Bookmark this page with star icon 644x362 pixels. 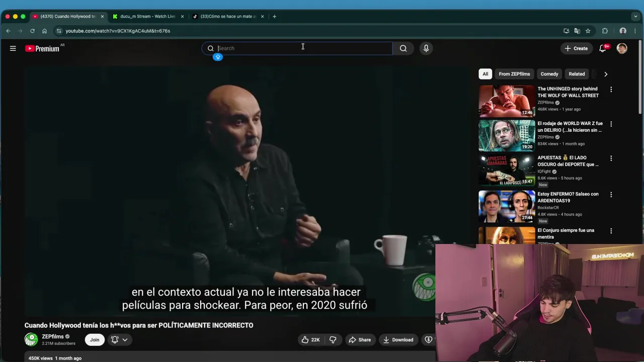click(588, 31)
